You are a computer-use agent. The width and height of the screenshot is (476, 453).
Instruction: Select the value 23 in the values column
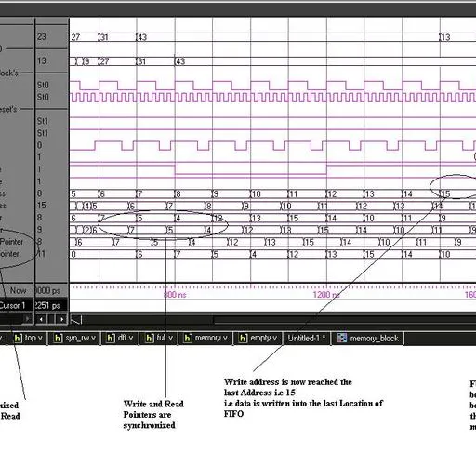42,36
